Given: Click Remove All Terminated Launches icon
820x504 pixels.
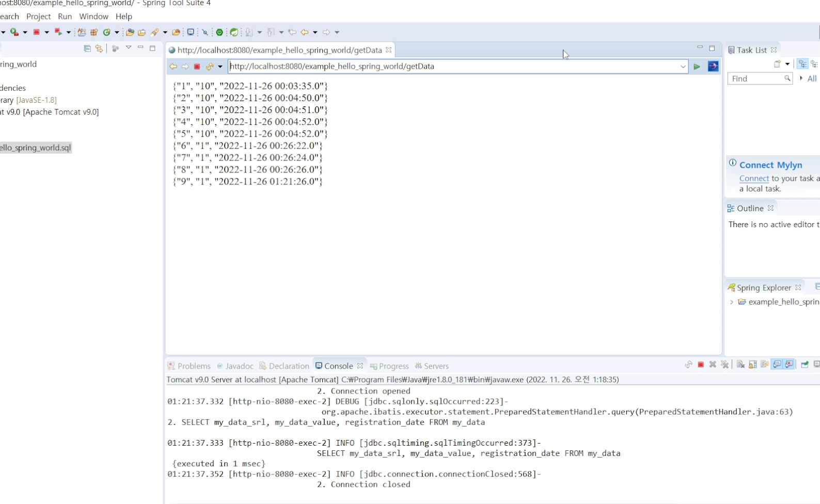Looking at the screenshot, I should click(x=725, y=365).
